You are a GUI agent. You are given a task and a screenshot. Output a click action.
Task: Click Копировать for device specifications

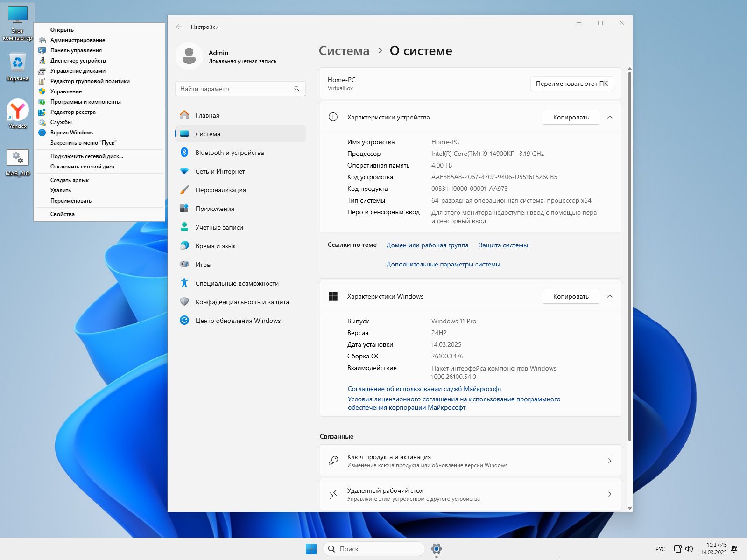pyautogui.click(x=571, y=117)
